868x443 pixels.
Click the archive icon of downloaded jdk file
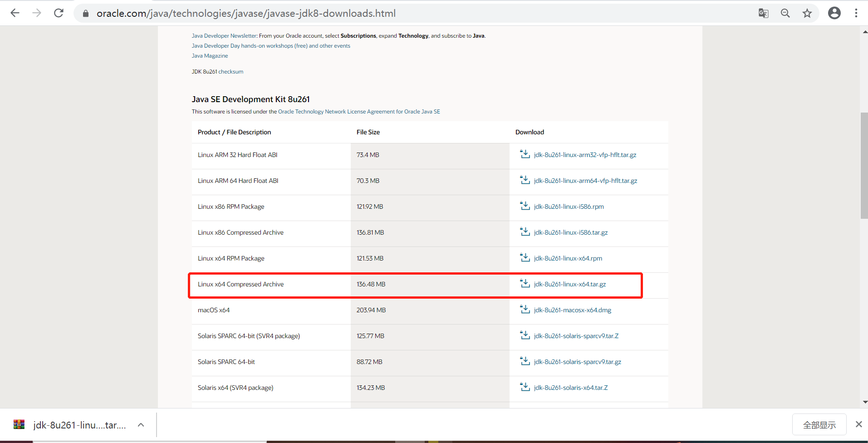point(19,424)
